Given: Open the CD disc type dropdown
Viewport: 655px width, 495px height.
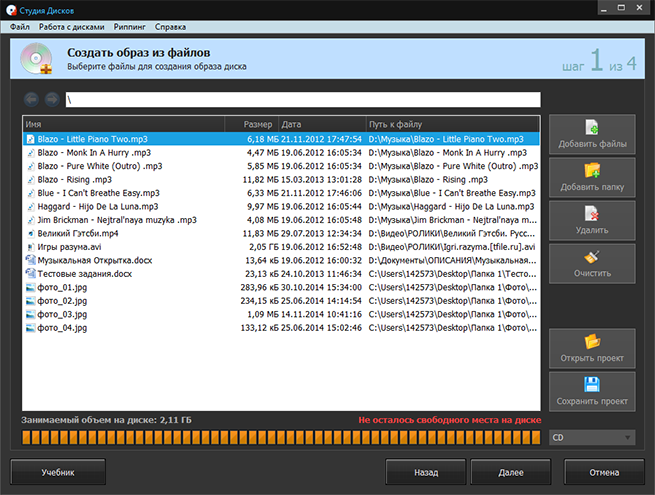Looking at the screenshot, I should click(x=591, y=437).
